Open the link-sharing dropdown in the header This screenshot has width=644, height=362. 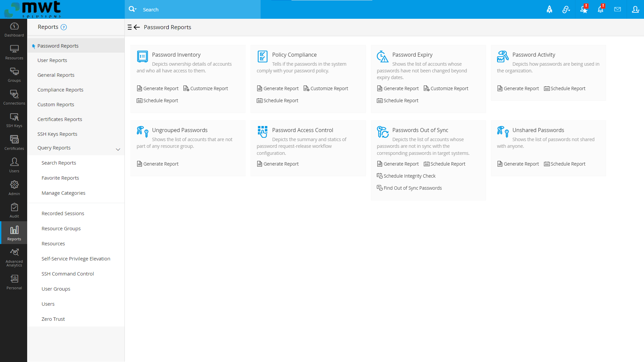[566, 9]
